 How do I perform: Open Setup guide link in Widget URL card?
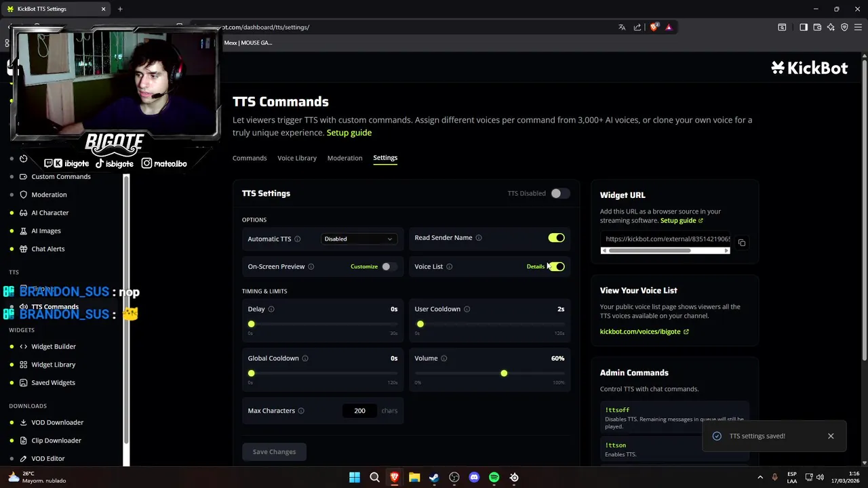pos(682,220)
